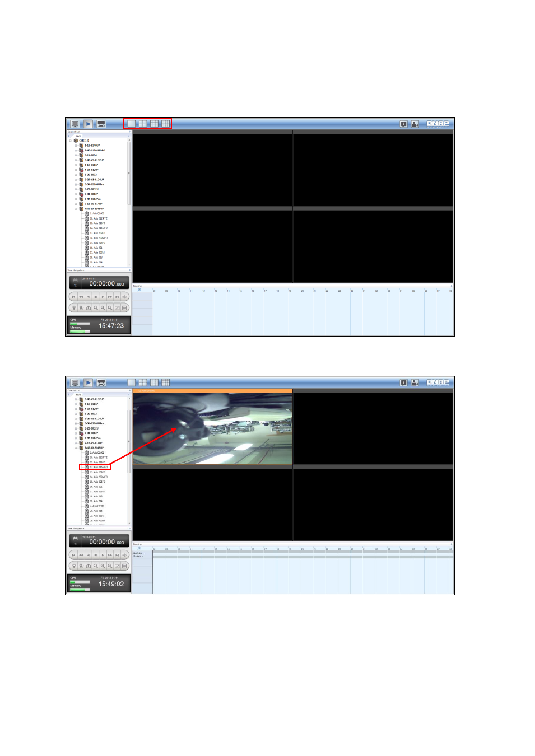Viewport: 535px width, 756px height.
Task: Click QNAP logo in upper window
Action: click(438, 123)
